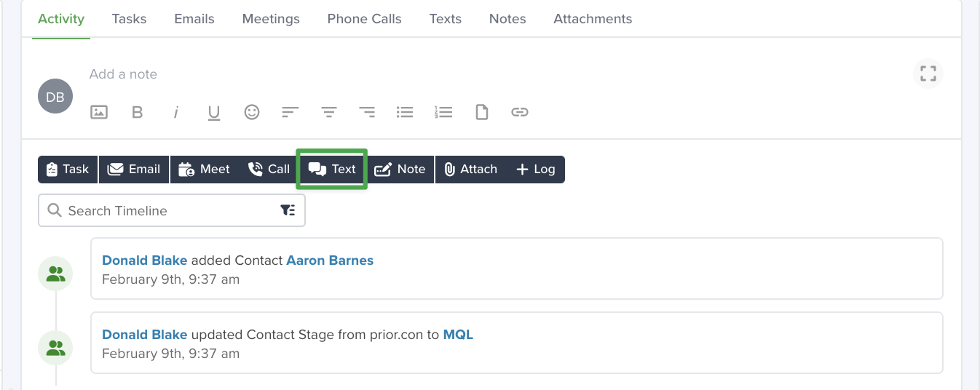Click the Text button in action bar
The height and width of the screenshot is (390, 980).
pos(332,169)
